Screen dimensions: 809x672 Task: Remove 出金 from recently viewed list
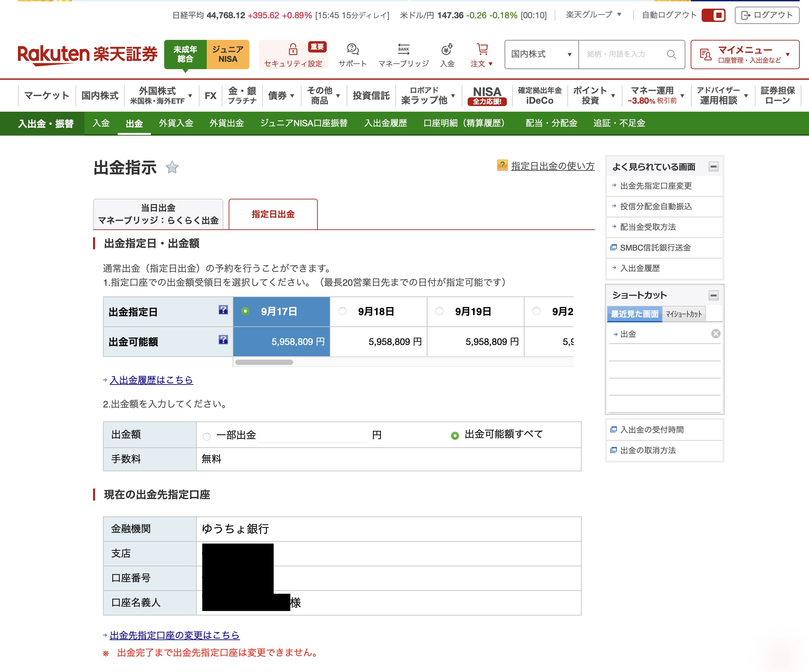tap(715, 333)
